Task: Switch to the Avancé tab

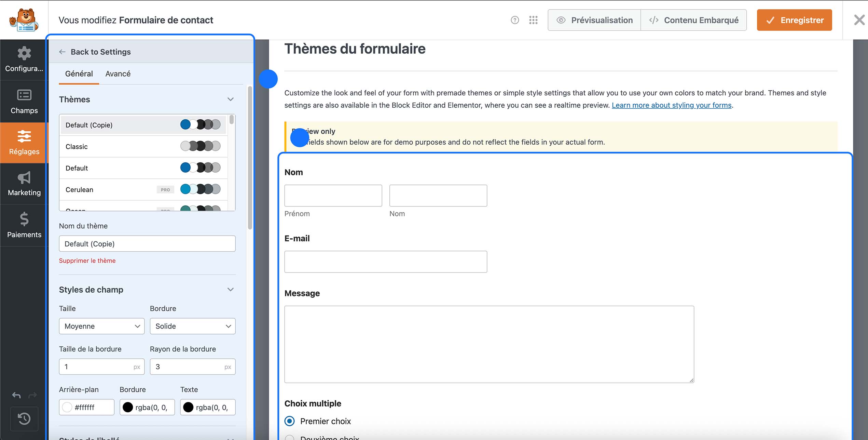Action: [118, 74]
